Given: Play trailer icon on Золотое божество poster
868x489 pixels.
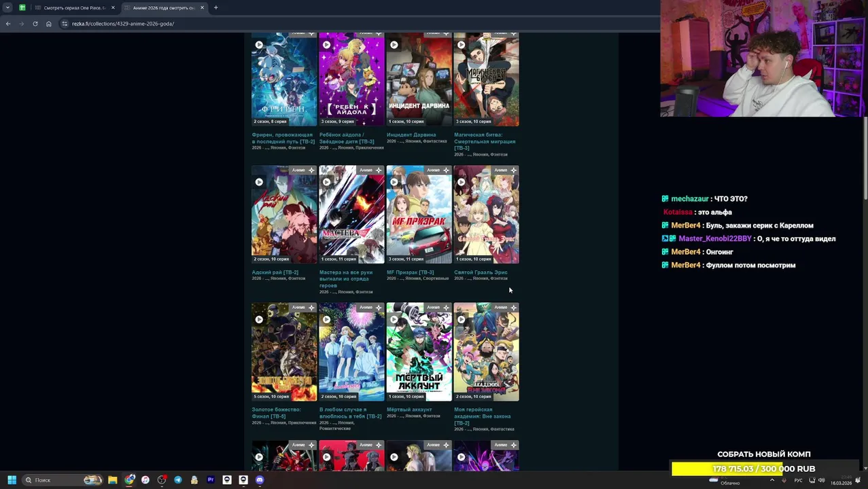Looking at the screenshot, I should pyautogui.click(x=259, y=319).
